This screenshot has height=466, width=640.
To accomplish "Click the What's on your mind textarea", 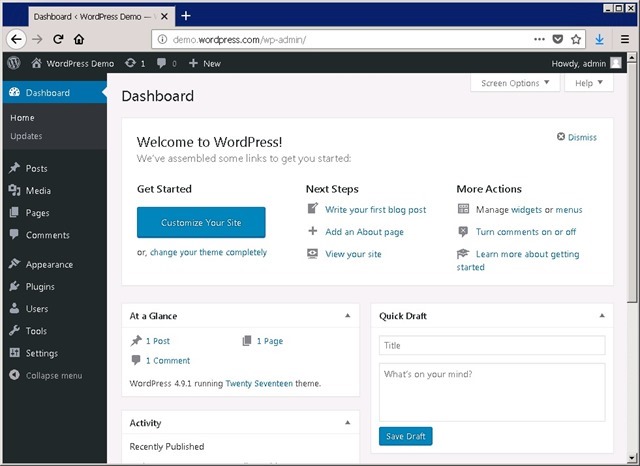I will click(492, 392).
